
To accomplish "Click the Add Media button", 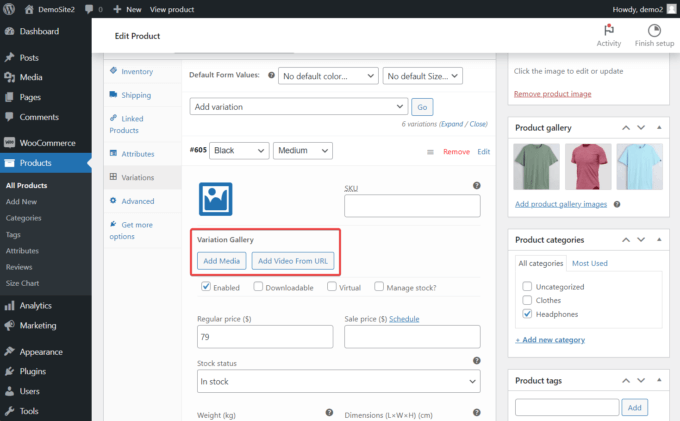I will click(220, 261).
